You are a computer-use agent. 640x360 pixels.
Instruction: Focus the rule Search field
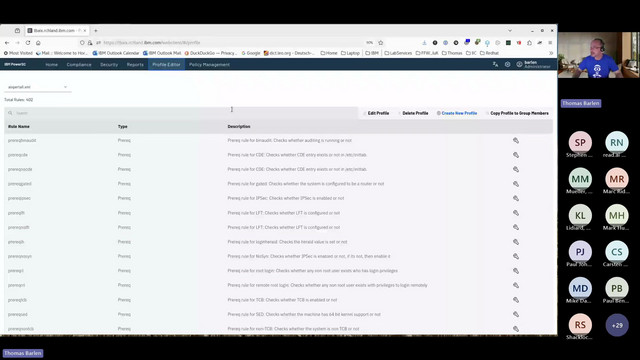(181, 113)
